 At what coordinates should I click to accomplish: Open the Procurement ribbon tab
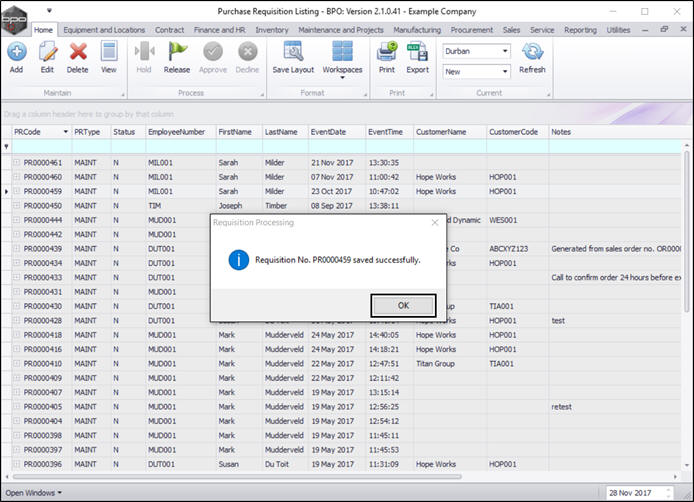point(471,30)
